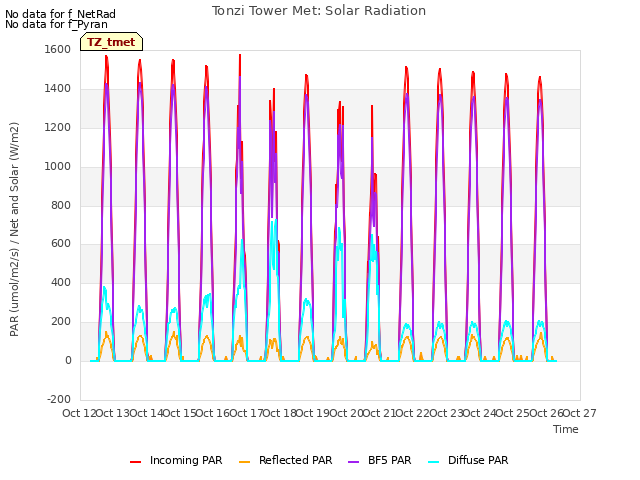Click the y-axis label PAR / Net and Solar
The height and width of the screenshot is (480, 640).
(x=14, y=229)
